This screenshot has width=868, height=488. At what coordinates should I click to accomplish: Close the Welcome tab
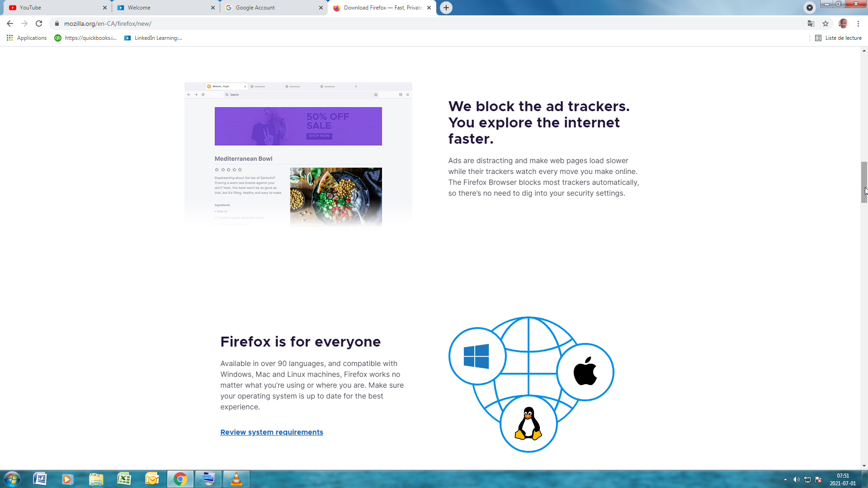[213, 8]
